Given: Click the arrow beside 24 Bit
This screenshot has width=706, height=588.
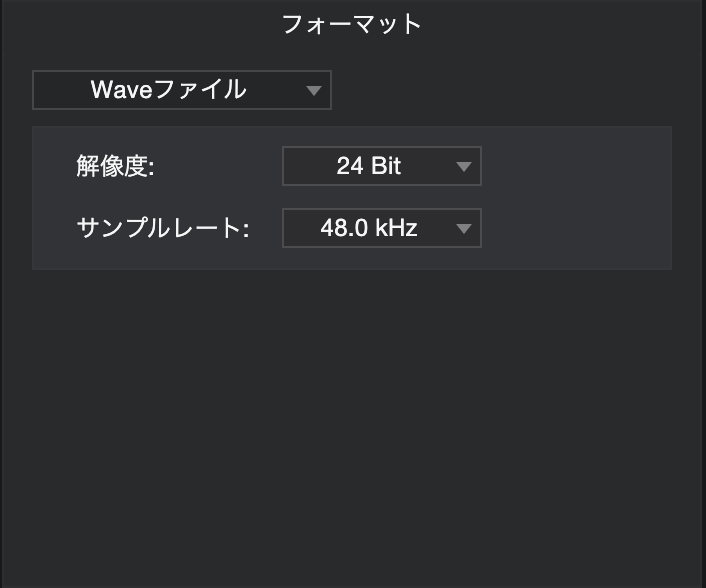Looking at the screenshot, I should (x=463, y=167).
